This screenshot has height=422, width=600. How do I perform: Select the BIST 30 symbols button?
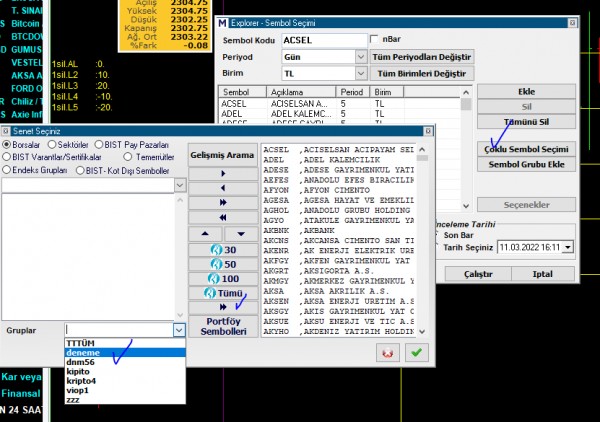(223, 250)
